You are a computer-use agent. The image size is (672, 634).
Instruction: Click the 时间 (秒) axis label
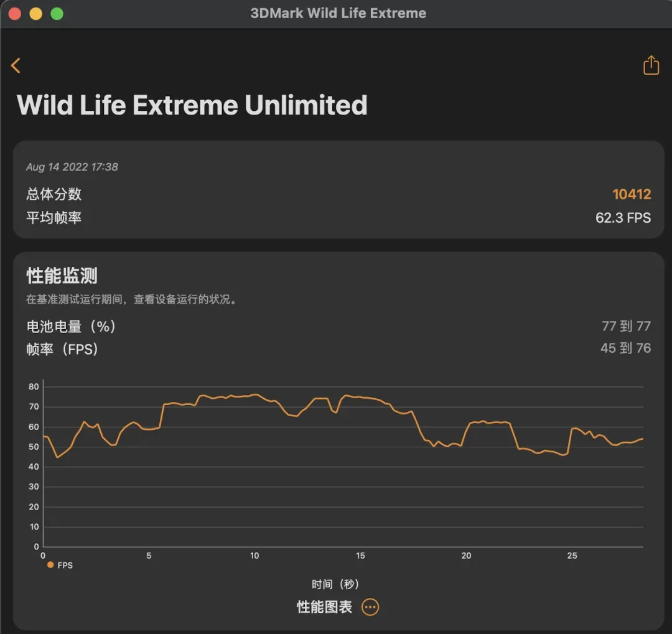pyautogui.click(x=335, y=584)
